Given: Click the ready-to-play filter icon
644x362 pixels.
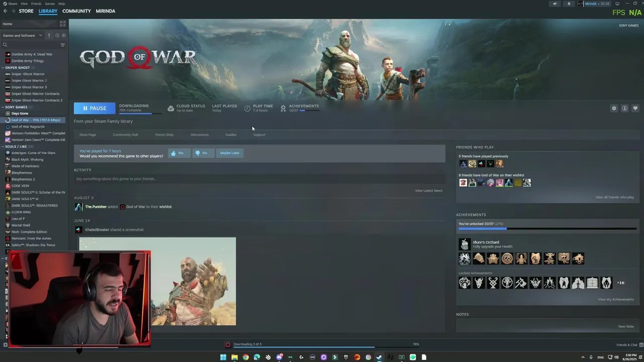Looking at the screenshot, I should click(x=63, y=35).
